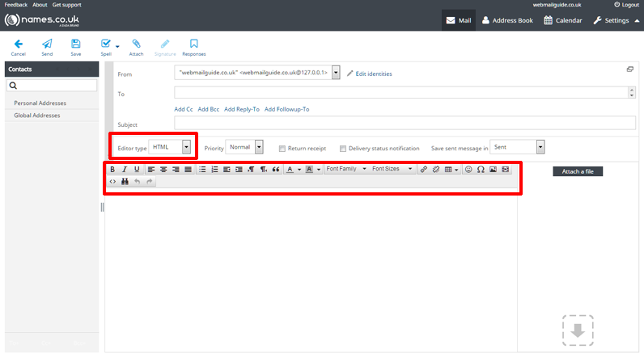
Task: Open the Priority dropdown
Action: pos(244,147)
